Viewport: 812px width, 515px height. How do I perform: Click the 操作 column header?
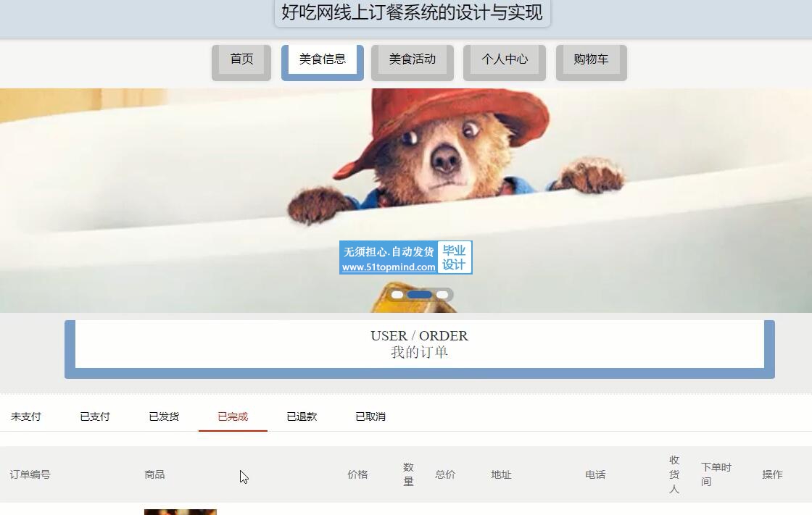[772, 474]
